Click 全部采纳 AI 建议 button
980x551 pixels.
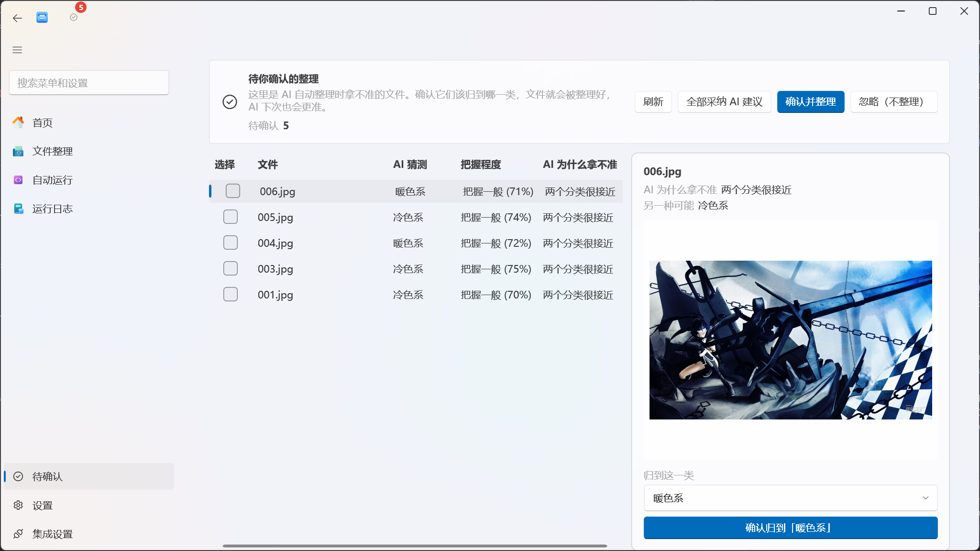[724, 102]
